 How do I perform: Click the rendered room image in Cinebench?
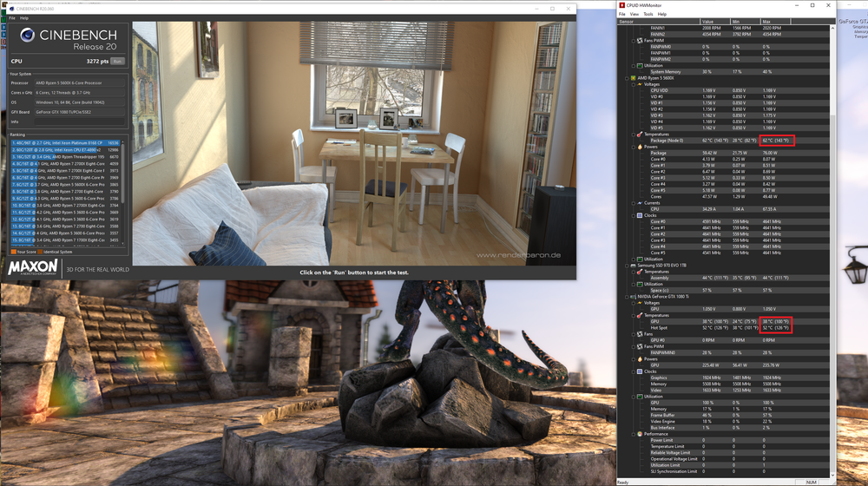coord(354,143)
